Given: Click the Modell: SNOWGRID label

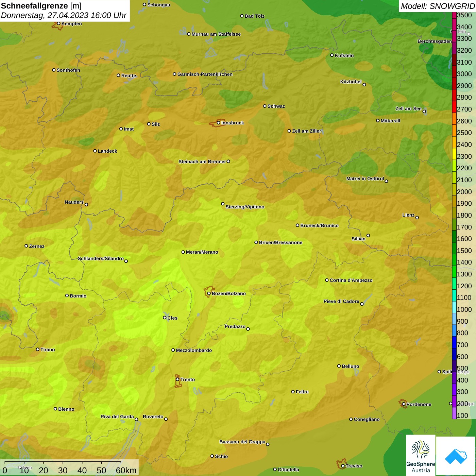Looking at the screenshot, I should tap(437, 6).
